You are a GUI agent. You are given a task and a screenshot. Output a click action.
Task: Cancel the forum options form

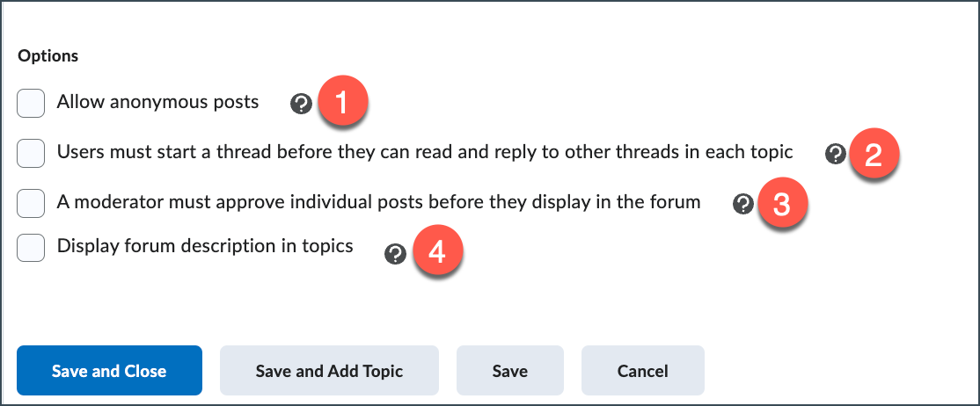coord(642,371)
